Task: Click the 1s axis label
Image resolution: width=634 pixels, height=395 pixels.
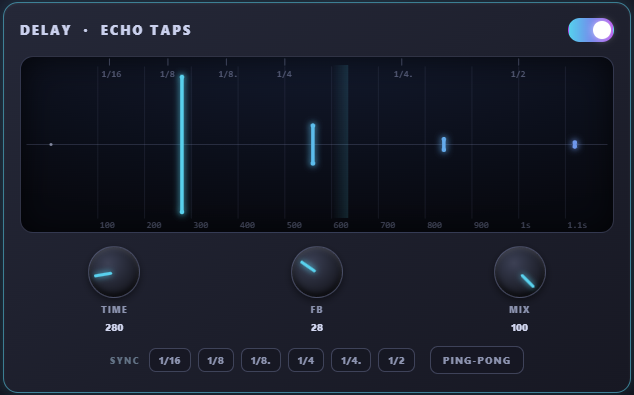Action: 525,225
